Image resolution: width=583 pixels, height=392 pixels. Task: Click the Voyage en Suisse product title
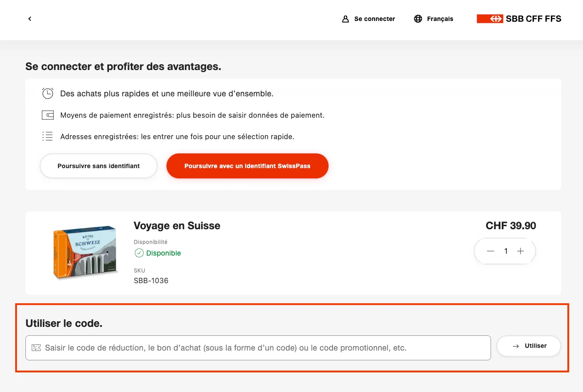(177, 226)
